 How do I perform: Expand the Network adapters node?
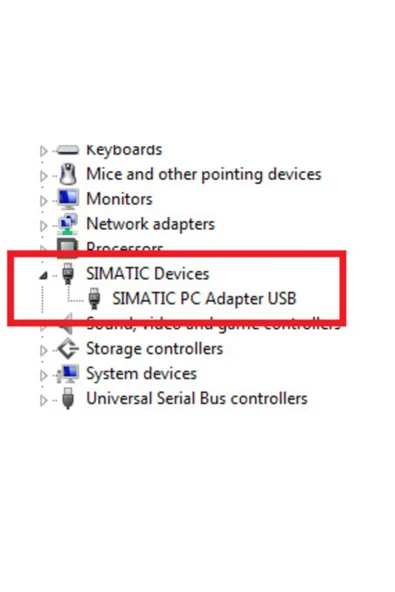[43, 225]
